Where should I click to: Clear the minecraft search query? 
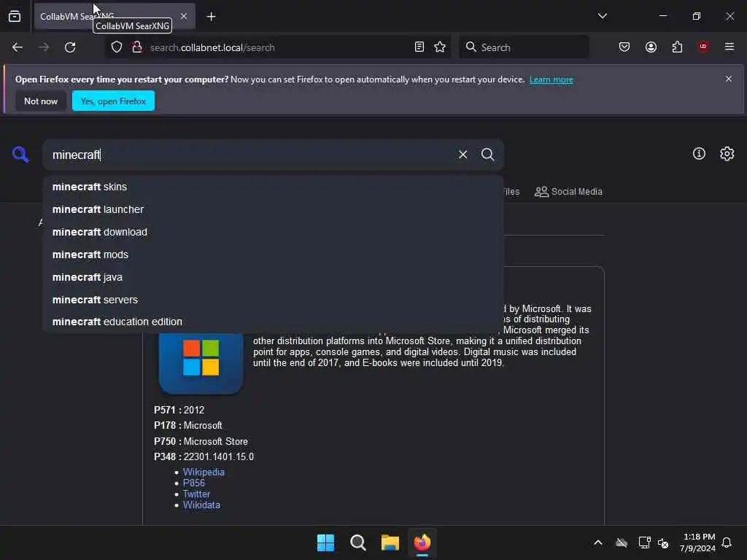pos(462,155)
